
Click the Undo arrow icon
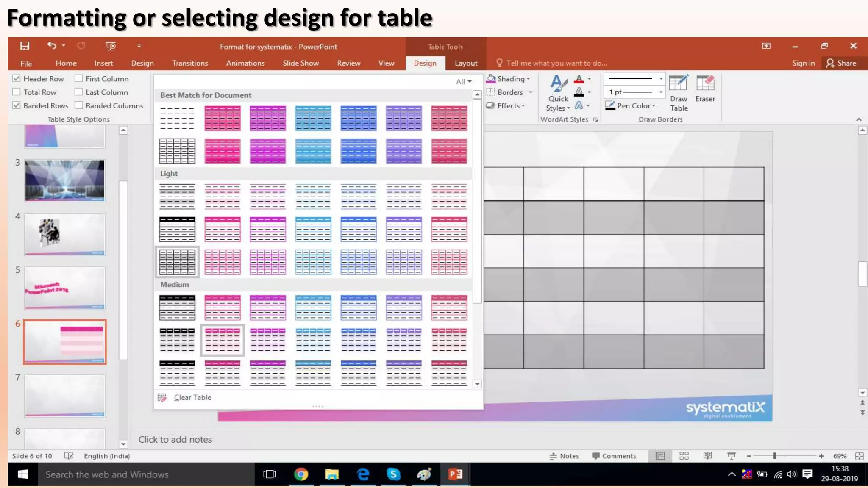tap(52, 45)
